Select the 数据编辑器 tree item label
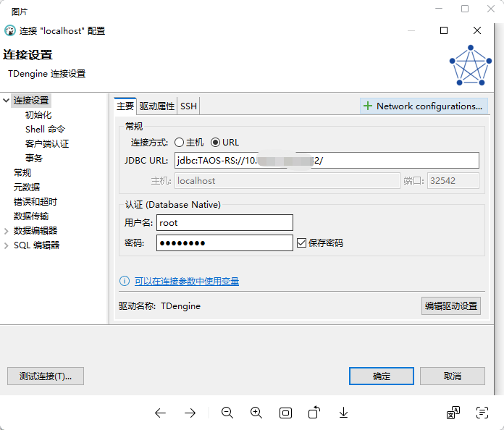504x430 pixels. (x=35, y=231)
